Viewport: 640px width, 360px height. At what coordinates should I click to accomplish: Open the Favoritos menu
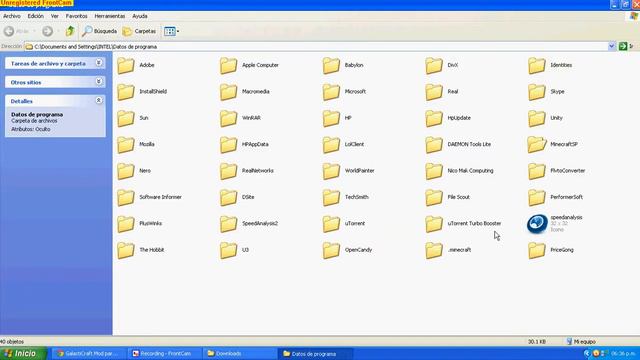pyautogui.click(x=77, y=16)
